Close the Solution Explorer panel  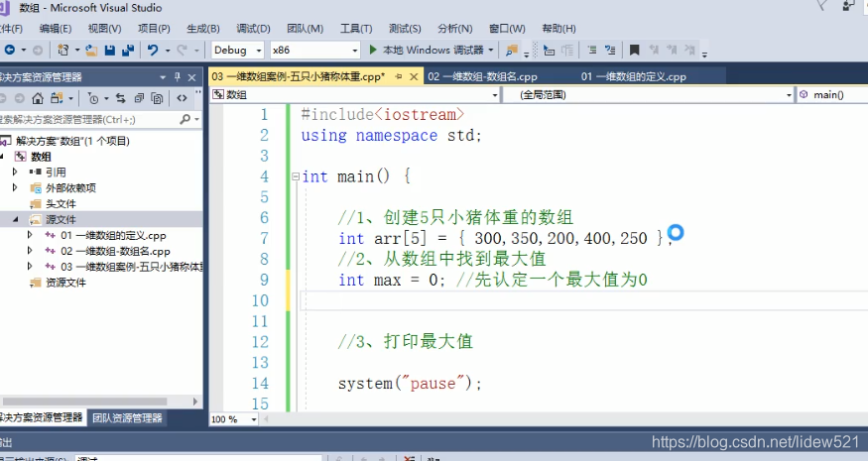click(191, 77)
